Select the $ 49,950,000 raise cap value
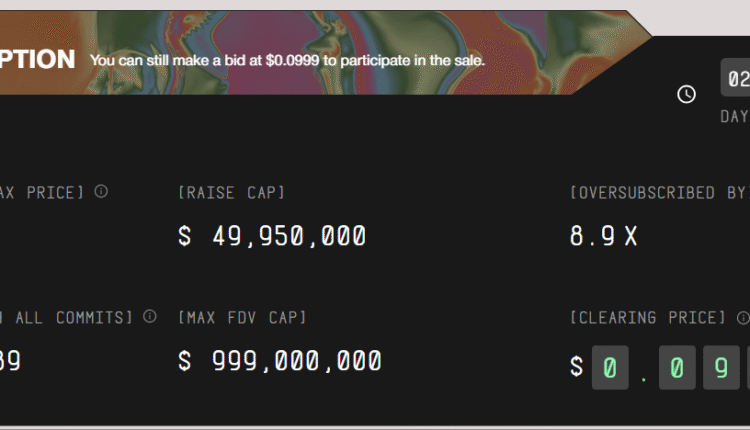The width and height of the screenshot is (750, 430). [x=272, y=237]
